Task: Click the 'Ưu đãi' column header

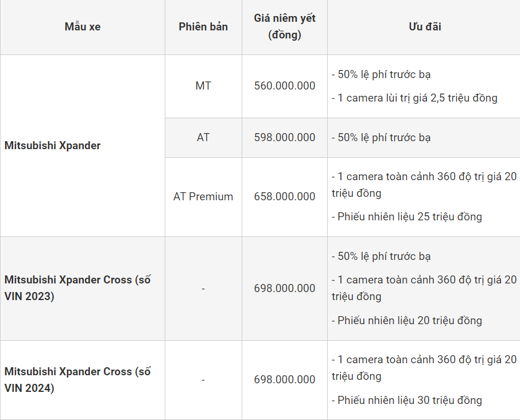Action: point(425,27)
